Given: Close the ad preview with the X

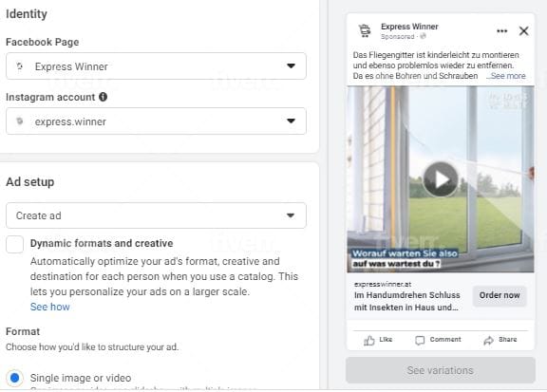Looking at the screenshot, I should coord(523,31).
